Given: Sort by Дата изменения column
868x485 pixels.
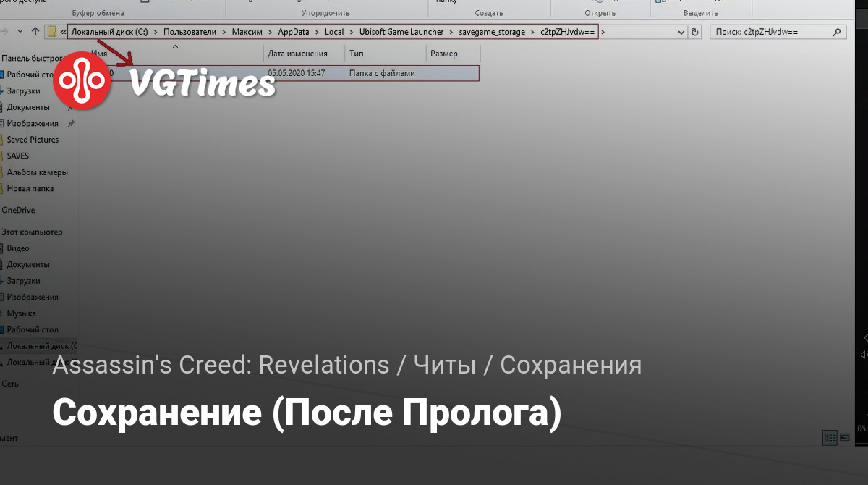Looking at the screenshot, I should (x=297, y=54).
